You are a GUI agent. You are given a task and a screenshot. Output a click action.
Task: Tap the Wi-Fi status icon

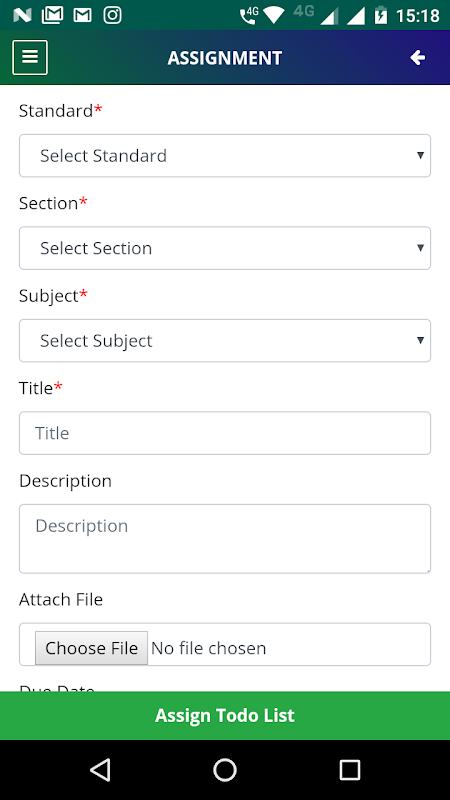coord(274,16)
